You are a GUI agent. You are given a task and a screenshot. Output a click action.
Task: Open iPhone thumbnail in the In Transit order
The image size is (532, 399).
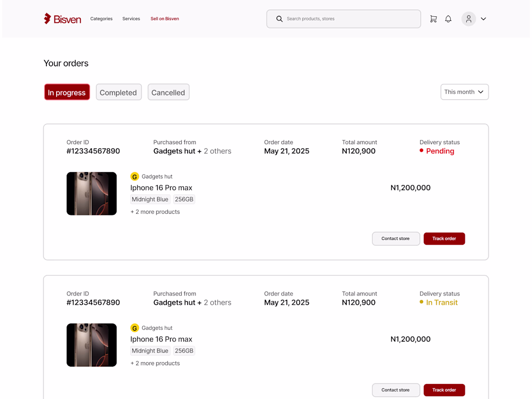coord(91,345)
